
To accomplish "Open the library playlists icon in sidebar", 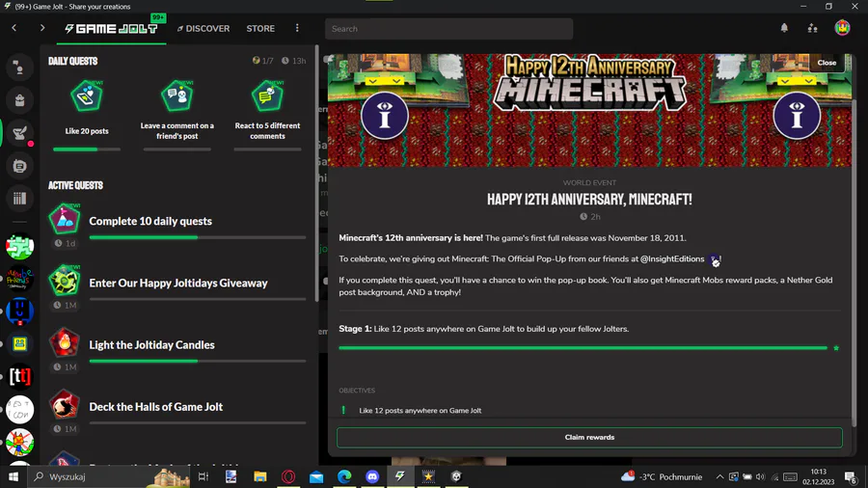I will 19,198.
